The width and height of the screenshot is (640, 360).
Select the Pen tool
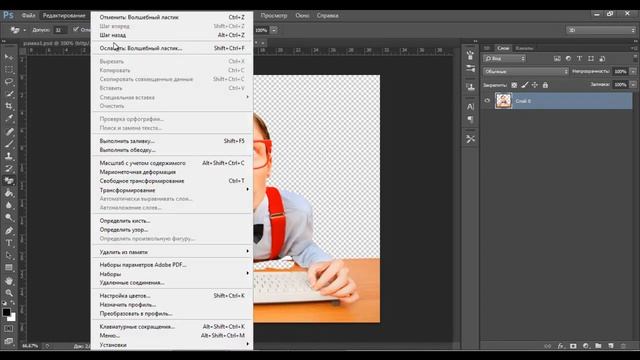[9, 231]
